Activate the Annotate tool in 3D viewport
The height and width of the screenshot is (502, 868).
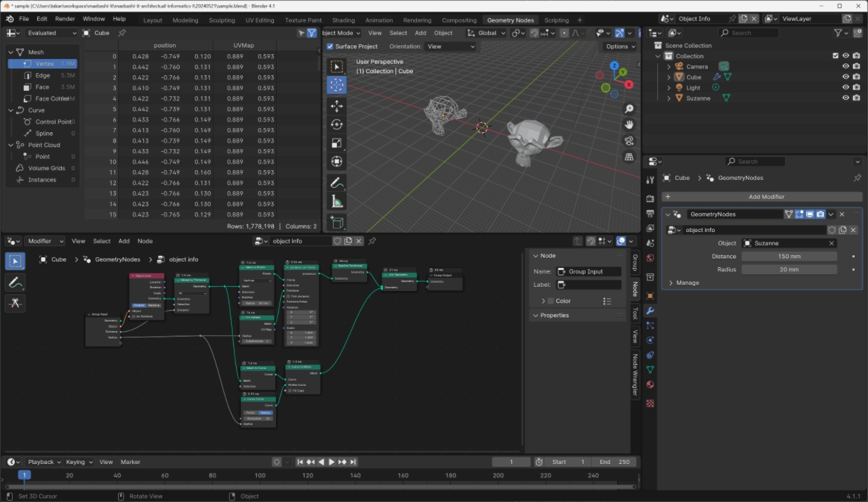(x=337, y=182)
